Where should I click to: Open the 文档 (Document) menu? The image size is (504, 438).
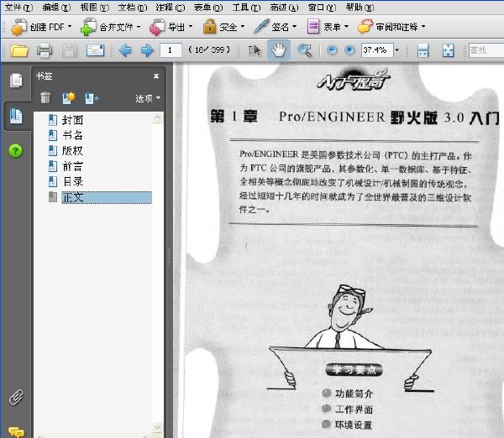coord(133,7)
